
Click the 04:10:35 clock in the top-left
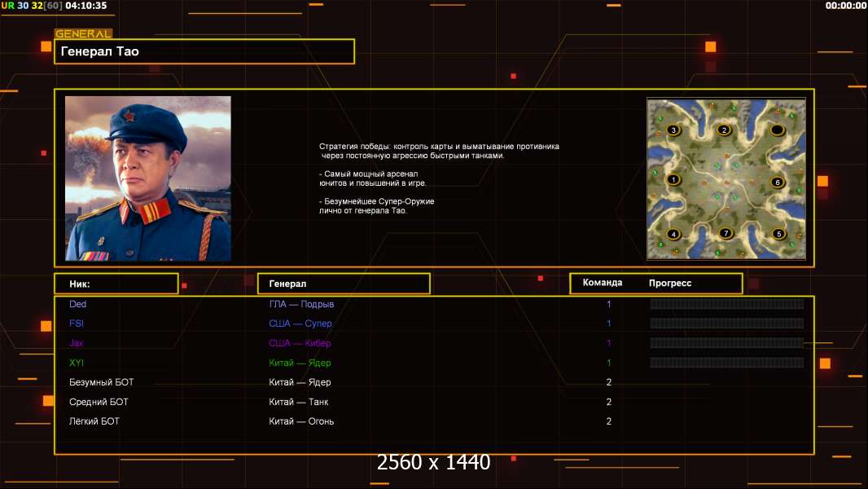pyautogui.click(x=85, y=6)
